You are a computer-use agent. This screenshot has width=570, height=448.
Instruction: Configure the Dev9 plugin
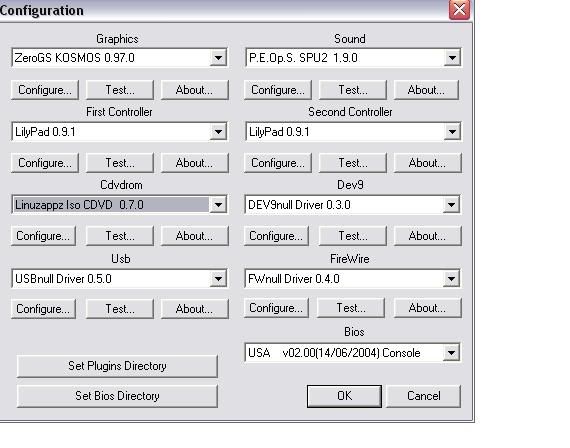point(276,236)
